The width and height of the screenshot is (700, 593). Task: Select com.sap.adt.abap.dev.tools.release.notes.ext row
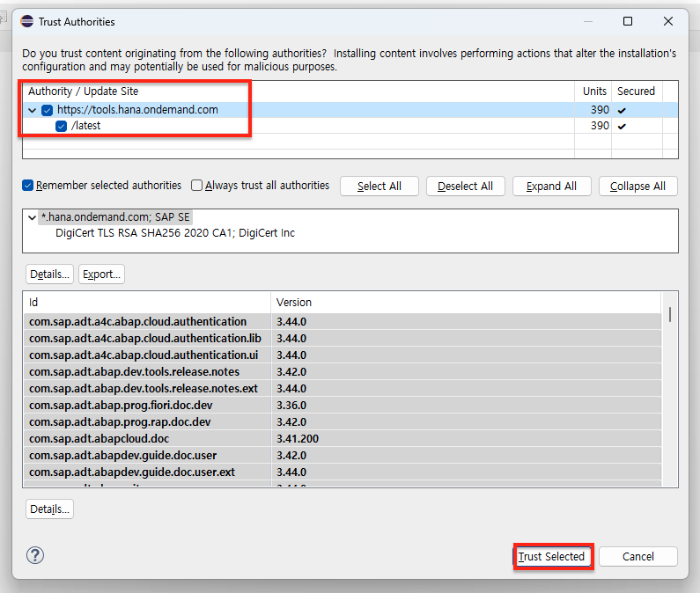coord(343,389)
